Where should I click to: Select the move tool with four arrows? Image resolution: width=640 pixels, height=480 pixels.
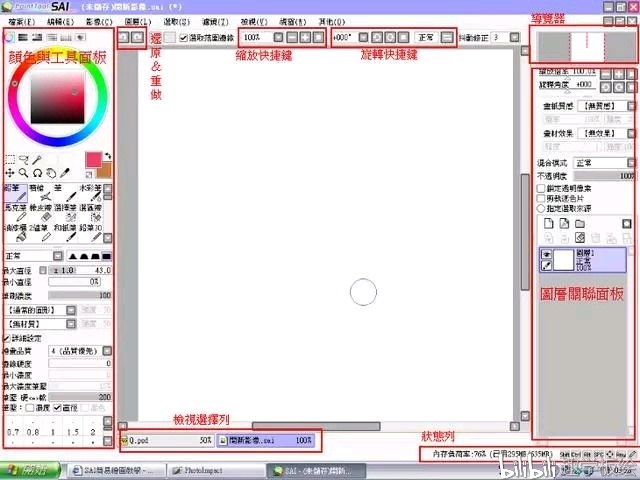[10, 173]
